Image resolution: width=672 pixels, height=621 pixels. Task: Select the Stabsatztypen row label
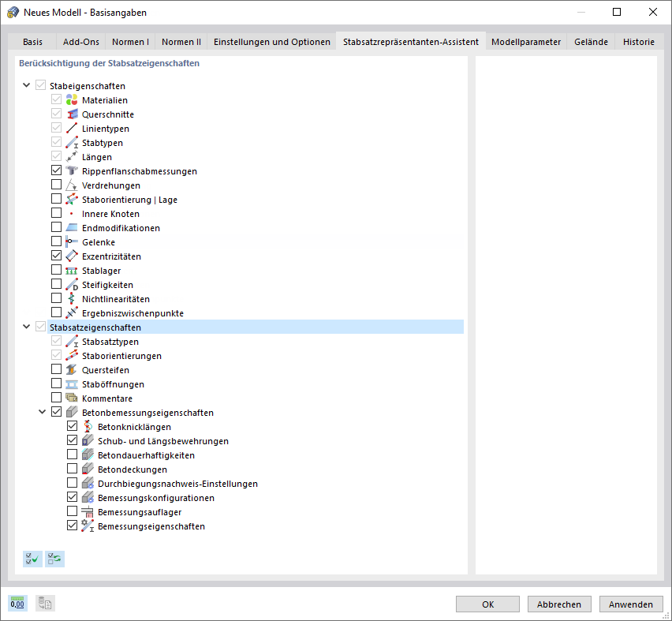pos(110,342)
